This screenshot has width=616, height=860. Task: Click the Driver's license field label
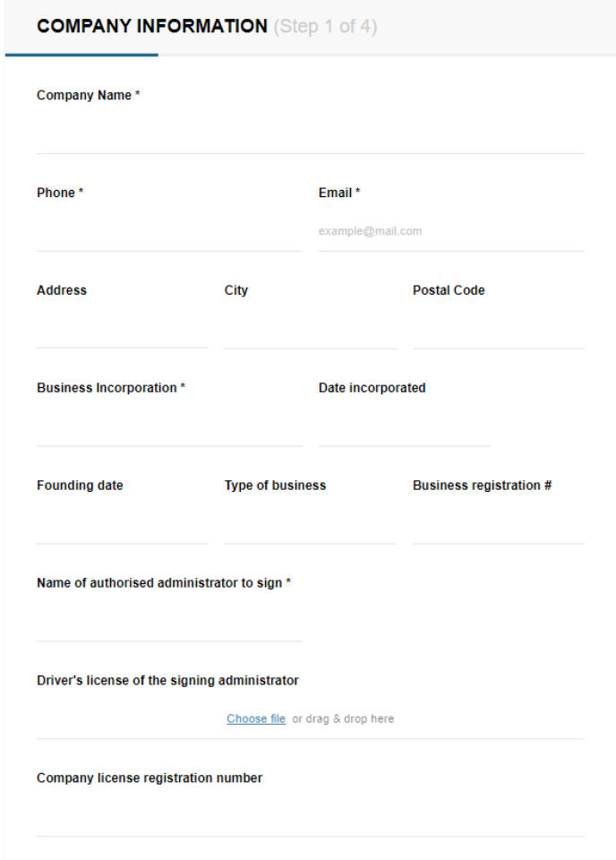tap(167, 681)
